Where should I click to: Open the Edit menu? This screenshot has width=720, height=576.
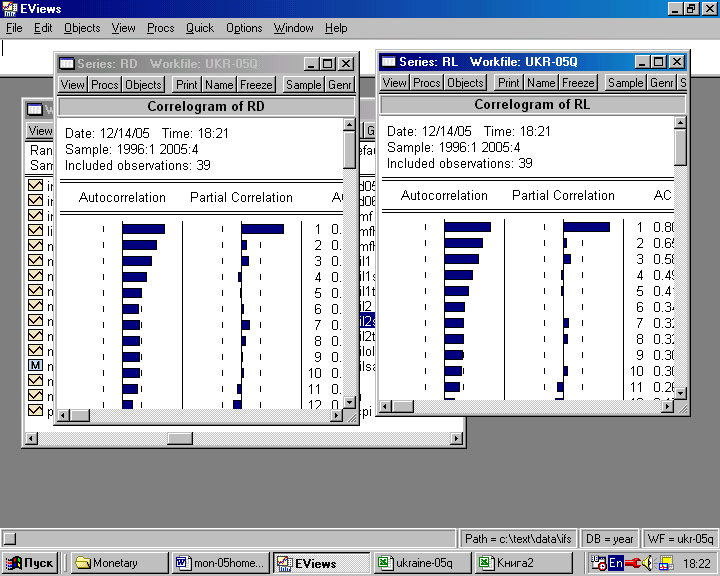(43, 28)
